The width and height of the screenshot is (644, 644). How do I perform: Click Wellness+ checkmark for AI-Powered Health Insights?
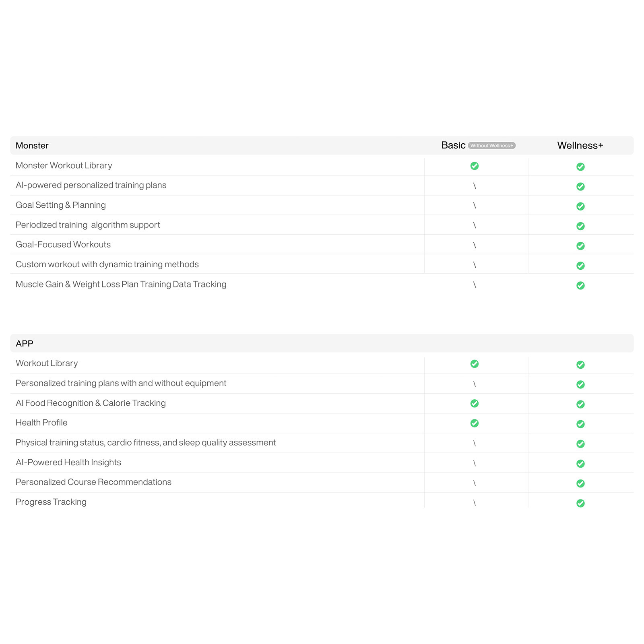(x=580, y=464)
